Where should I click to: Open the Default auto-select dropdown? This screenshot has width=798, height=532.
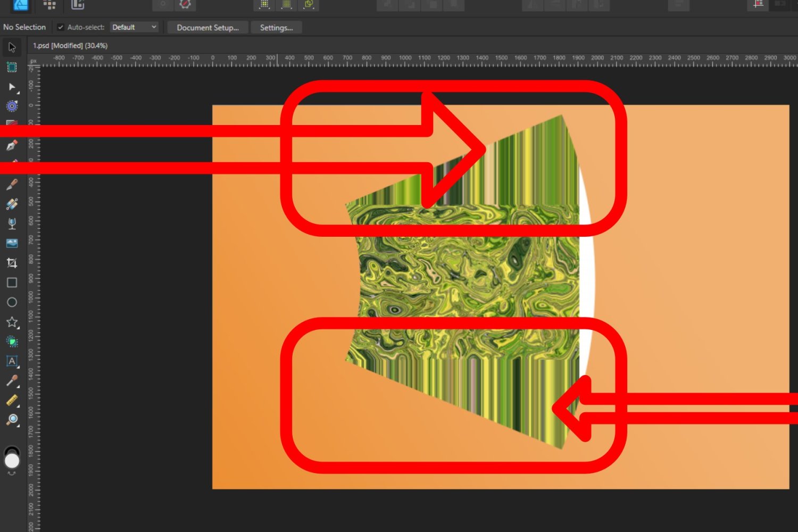tap(134, 27)
